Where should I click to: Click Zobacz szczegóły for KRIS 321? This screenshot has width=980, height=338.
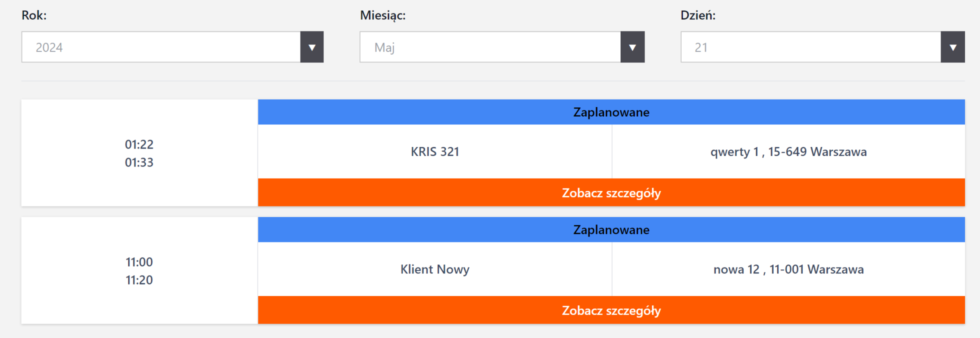point(611,193)
